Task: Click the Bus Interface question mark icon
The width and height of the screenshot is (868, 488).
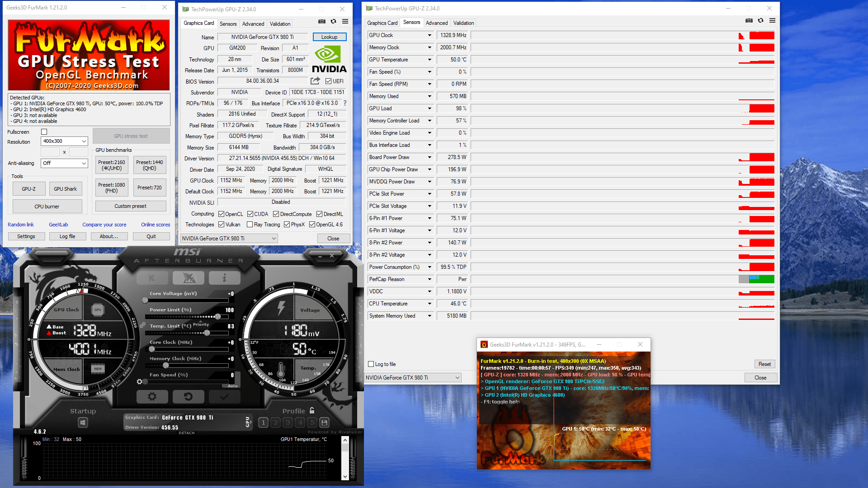Action: point(345,103)
